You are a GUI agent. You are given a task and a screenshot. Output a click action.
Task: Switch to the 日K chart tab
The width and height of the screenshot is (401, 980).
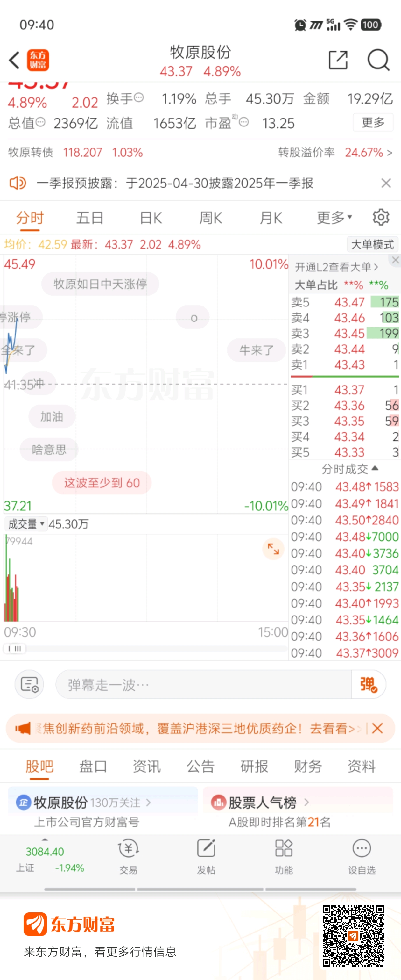[x=151, y=218]
